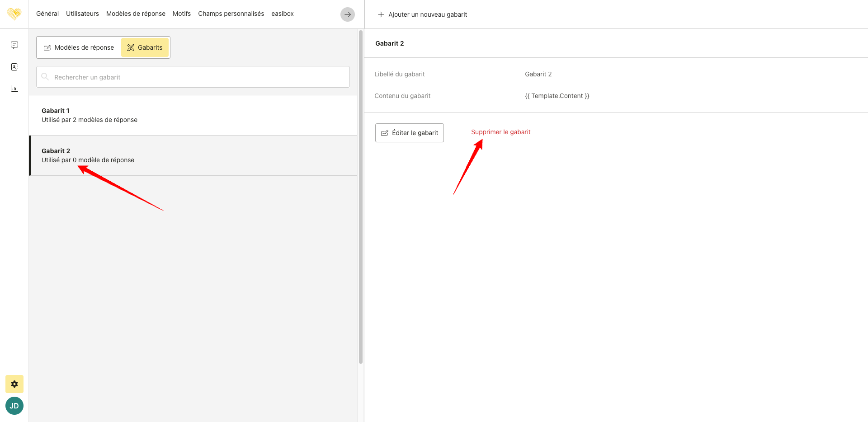Switch to Modèles de réponse view
The image size is (868, 422).
79,47
